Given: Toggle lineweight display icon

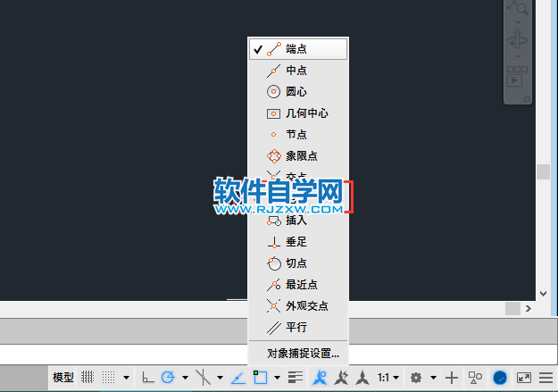Looking at the screenshot, I should tap(296, 378).
